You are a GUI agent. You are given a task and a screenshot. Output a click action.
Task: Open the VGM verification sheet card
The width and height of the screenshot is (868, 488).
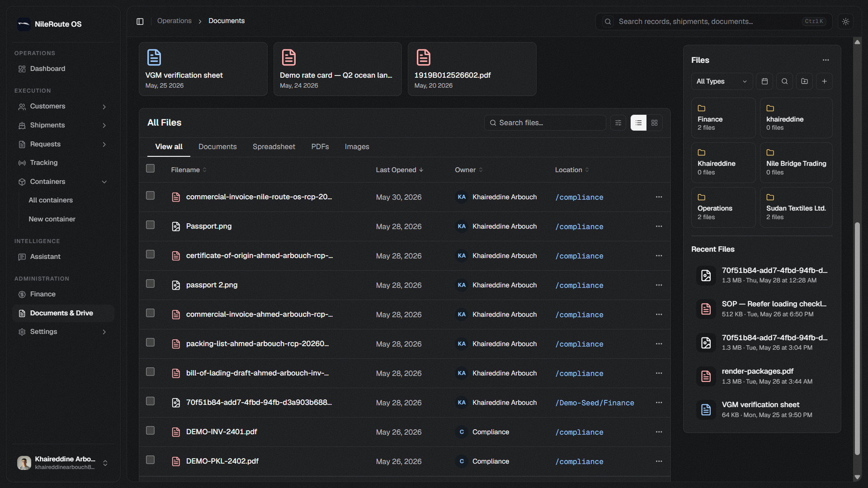click(203, 69)
